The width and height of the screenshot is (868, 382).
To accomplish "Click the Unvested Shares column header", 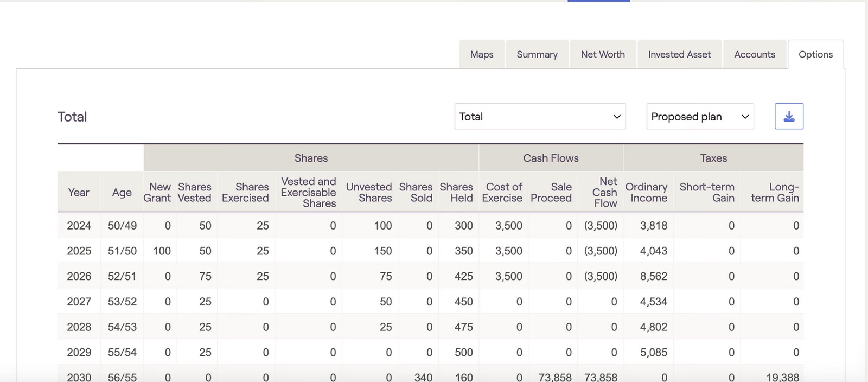I will (369, 193).
